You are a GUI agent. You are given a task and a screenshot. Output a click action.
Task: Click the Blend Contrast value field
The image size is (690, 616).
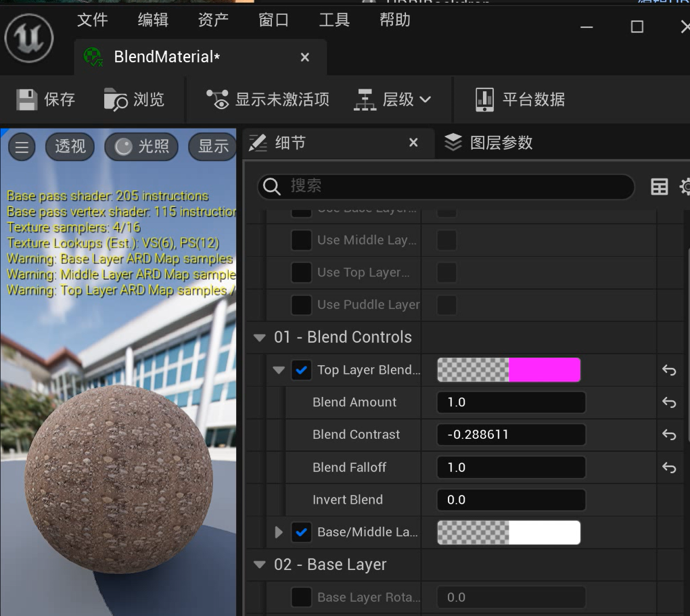pyautogui.click(x=511, y=435)
